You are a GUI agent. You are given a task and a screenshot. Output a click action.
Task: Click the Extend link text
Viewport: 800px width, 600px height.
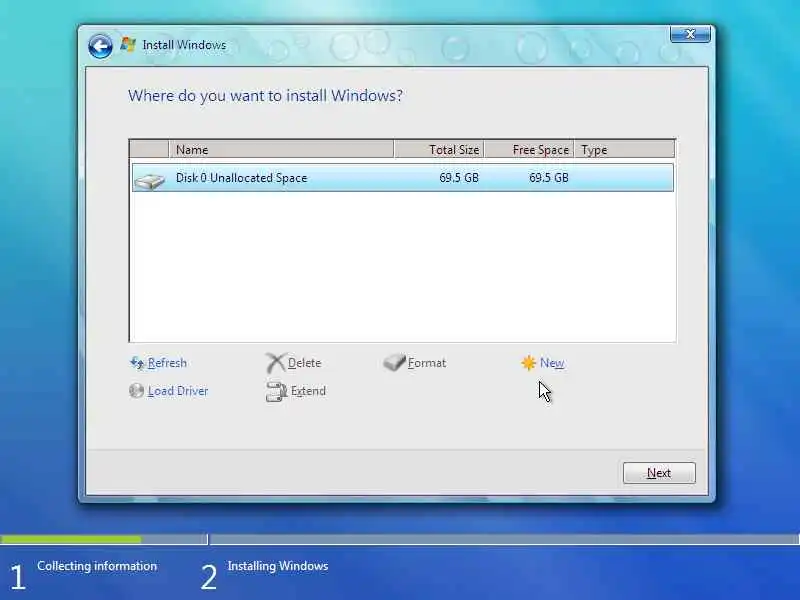(x=308, y=391)
